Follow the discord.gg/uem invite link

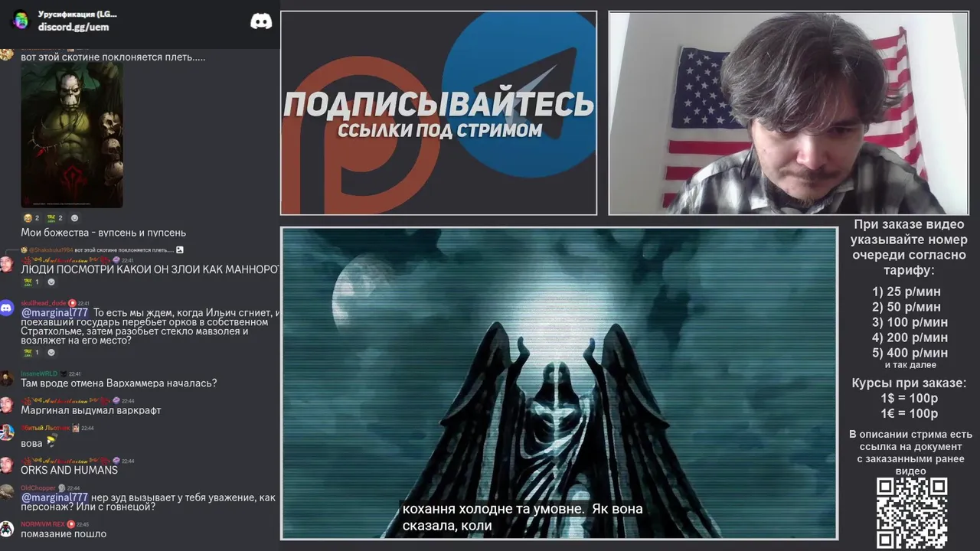[73, 27]
